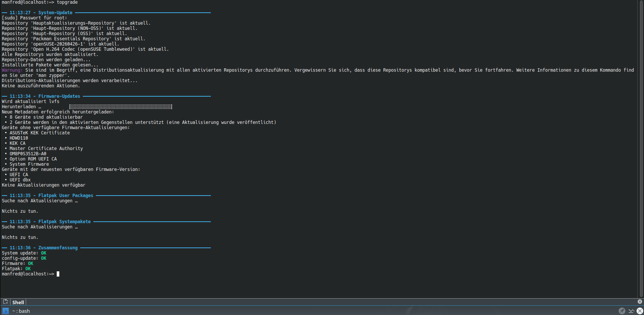Image resolution: width=644 pixels, height=315 pixels.
Task: Click the 'config-update: OK' summary line
Action: pos(24,258)
